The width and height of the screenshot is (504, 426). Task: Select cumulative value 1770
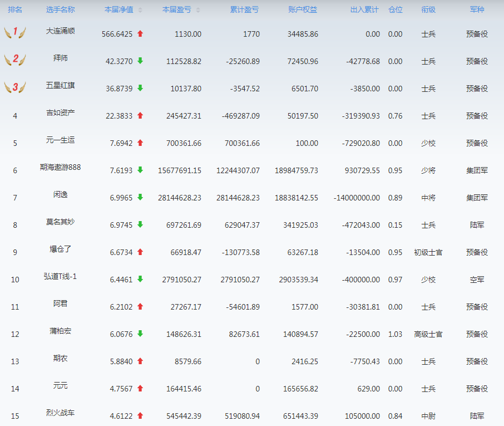click(251, 34)
